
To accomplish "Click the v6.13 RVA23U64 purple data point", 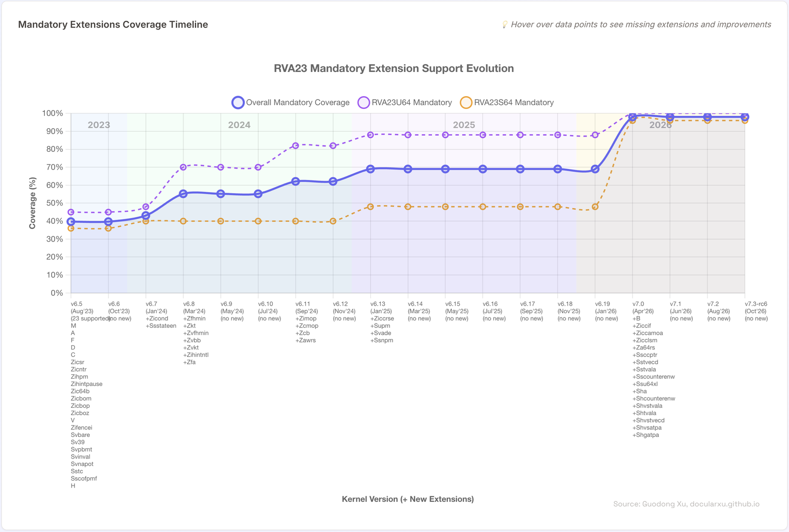I will pyautogui.click(x=370, y=135).
